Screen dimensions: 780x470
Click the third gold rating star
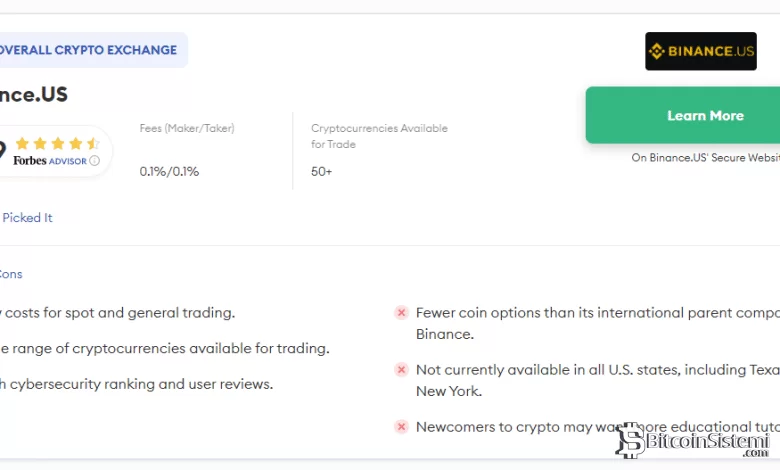click(x=58, y=144)
